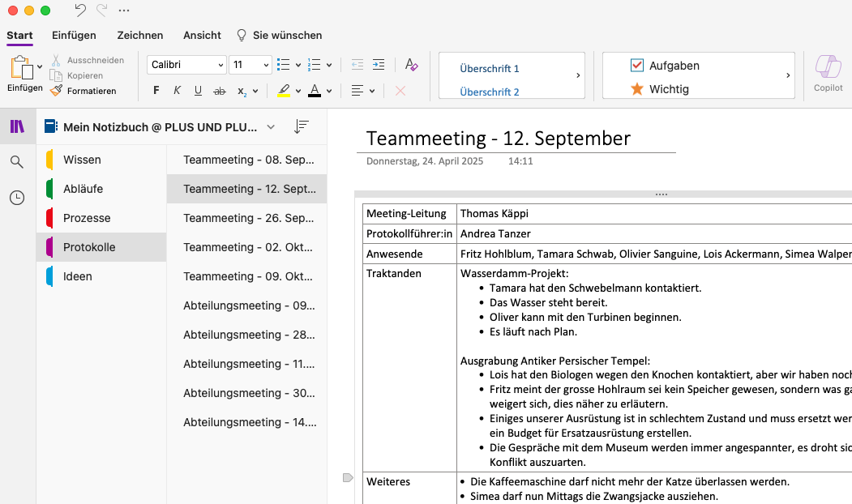Toggle strikethrough formatting
This screenshot has width=852, height=504.
click(x=219, y=91)
